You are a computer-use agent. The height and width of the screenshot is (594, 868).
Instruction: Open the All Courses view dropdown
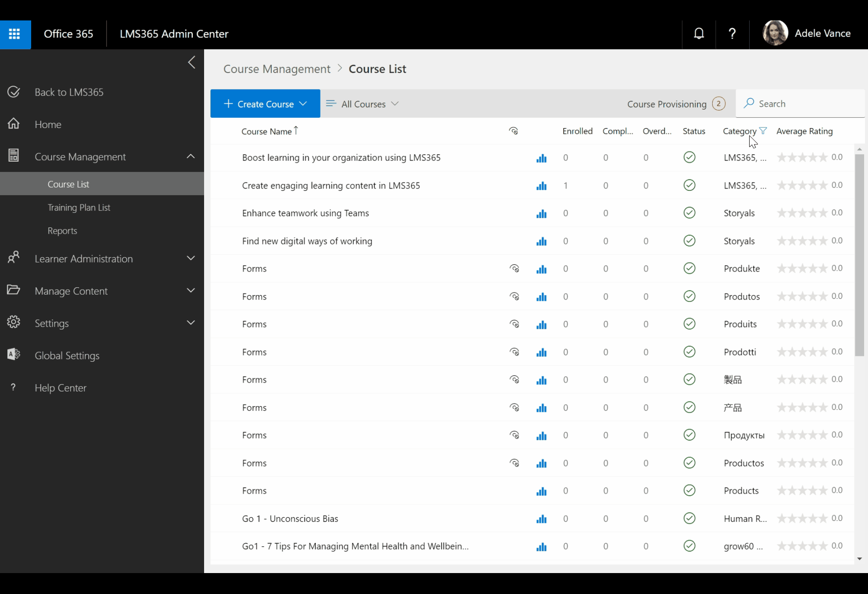coord(362,104)
